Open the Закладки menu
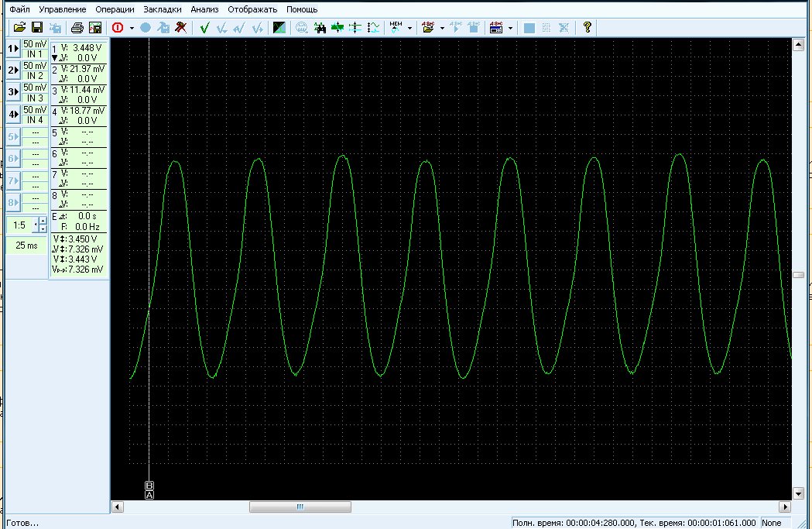 pos(163,9)
